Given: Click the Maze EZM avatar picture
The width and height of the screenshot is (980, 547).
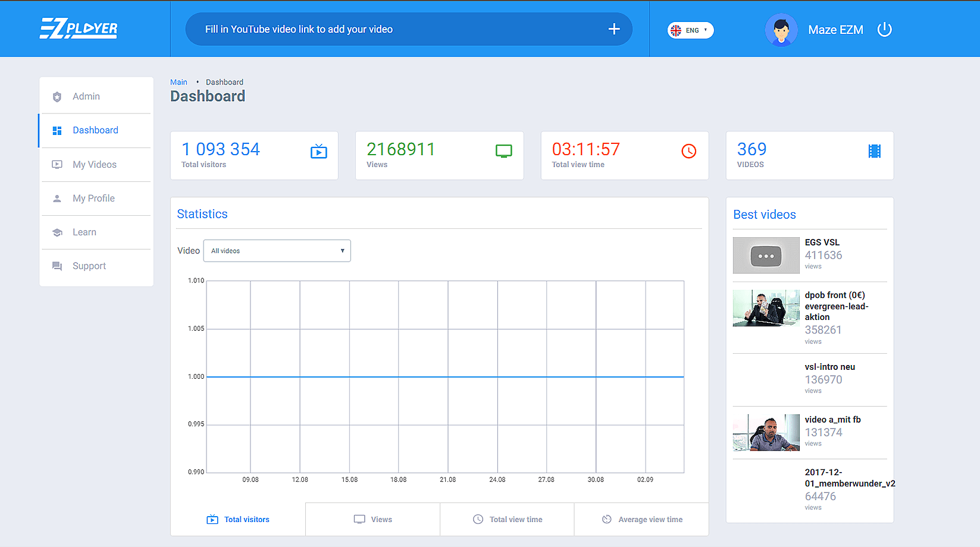Looking at the screenshot, I should point(781,30).
